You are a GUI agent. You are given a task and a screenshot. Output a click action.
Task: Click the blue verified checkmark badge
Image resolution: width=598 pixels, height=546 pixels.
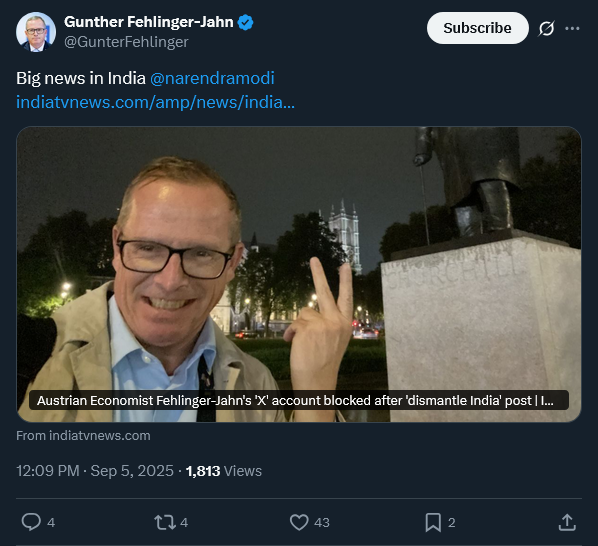coord(245,22)
